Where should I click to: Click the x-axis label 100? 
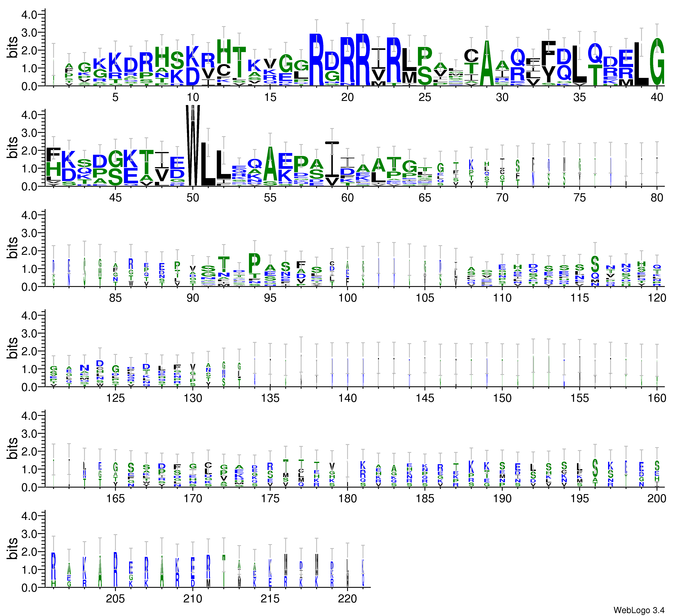[347, 298]
